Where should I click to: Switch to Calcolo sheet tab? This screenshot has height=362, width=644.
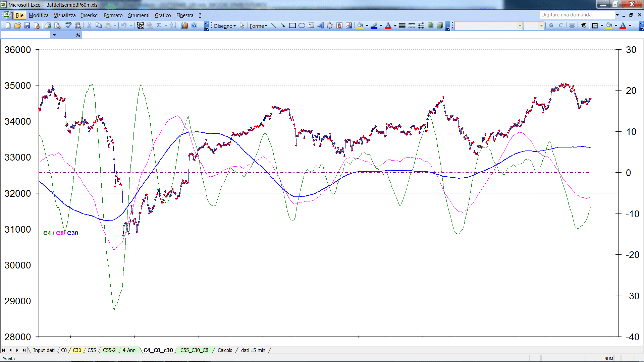[x=225, y=350]
